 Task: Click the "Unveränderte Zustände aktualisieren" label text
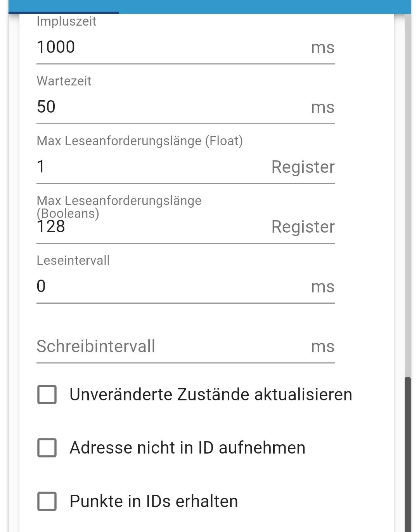211,395
